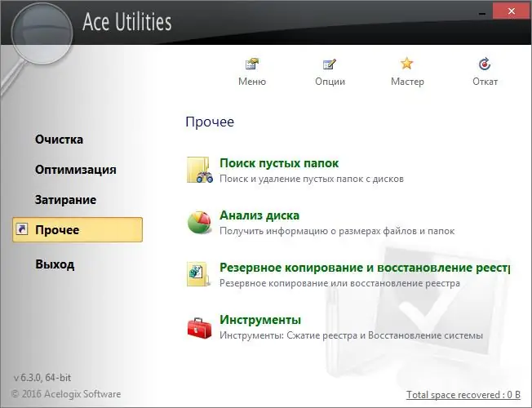
Task: Open Анализ диска tool
Action: [259, 215]
